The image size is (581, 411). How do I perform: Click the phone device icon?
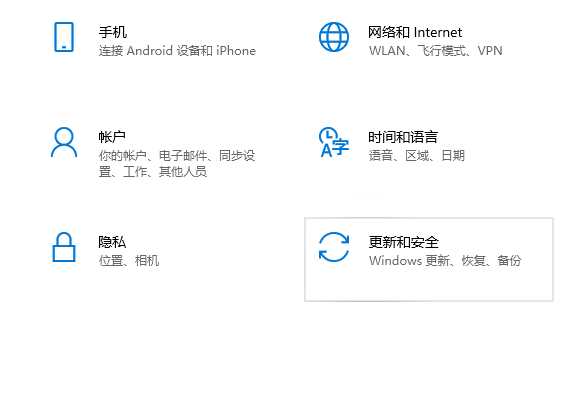pyautogui.click(x=64, y=37)
